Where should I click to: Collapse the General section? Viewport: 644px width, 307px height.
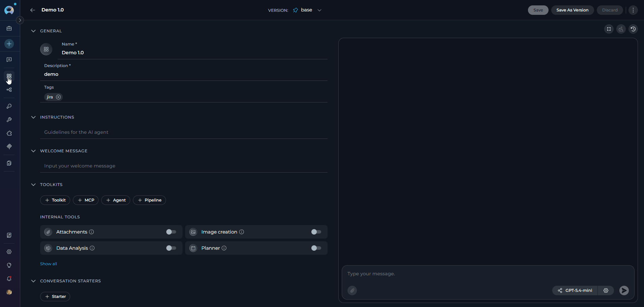(x=33, y=31)
